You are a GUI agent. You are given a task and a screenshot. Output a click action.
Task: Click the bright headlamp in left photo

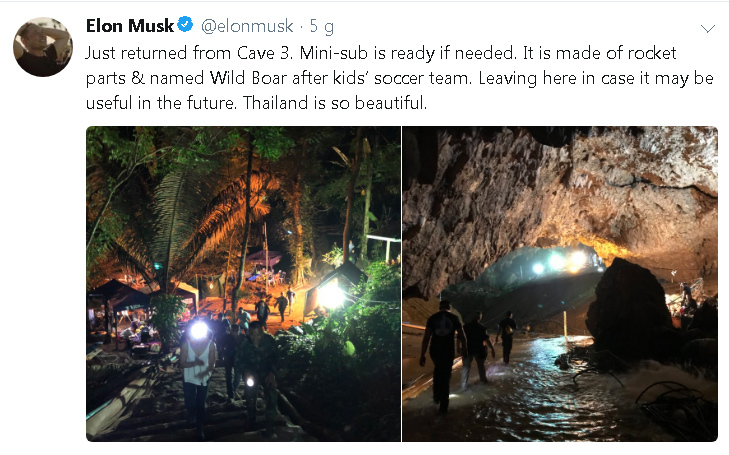(199, 330)
